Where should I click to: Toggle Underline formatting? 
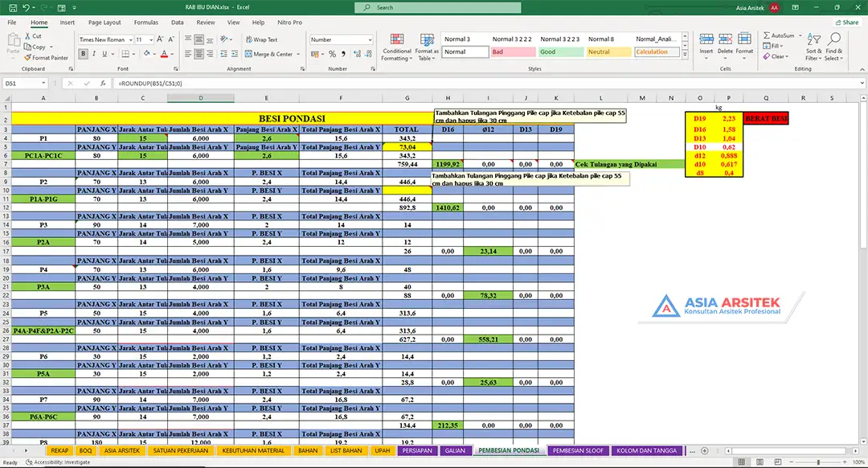tap(104, 54)
